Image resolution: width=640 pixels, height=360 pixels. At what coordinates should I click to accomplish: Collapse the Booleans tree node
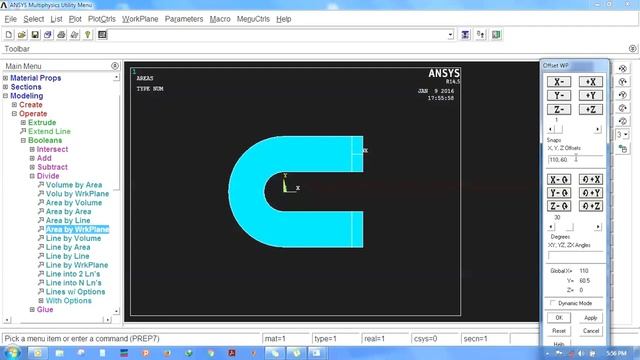[23, 140]
